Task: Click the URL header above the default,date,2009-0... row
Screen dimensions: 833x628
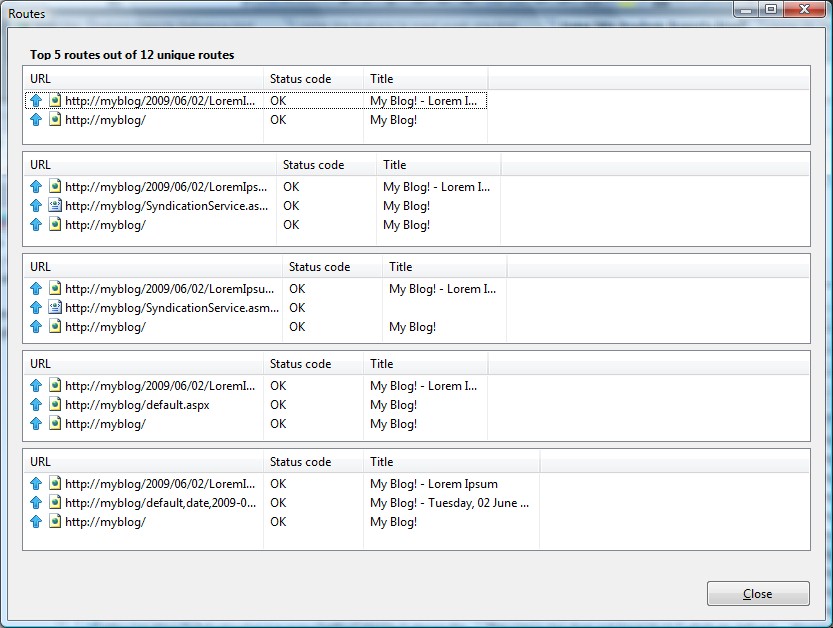Action: click(143, 462)
